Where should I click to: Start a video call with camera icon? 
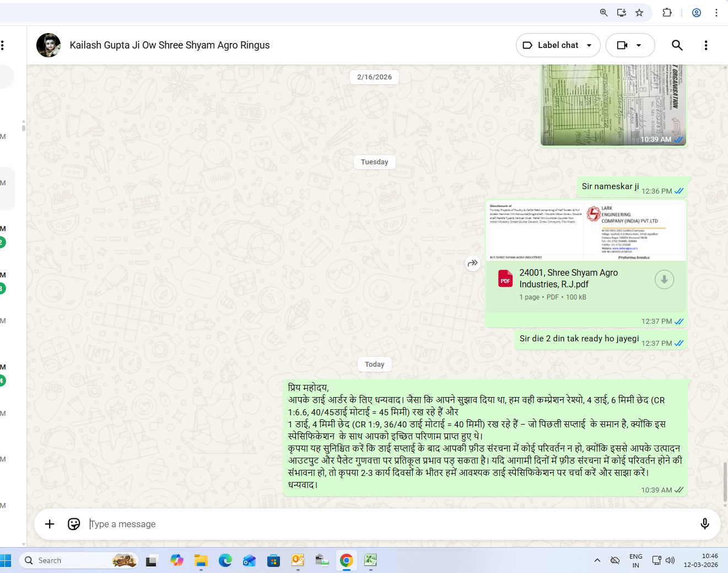622,45
